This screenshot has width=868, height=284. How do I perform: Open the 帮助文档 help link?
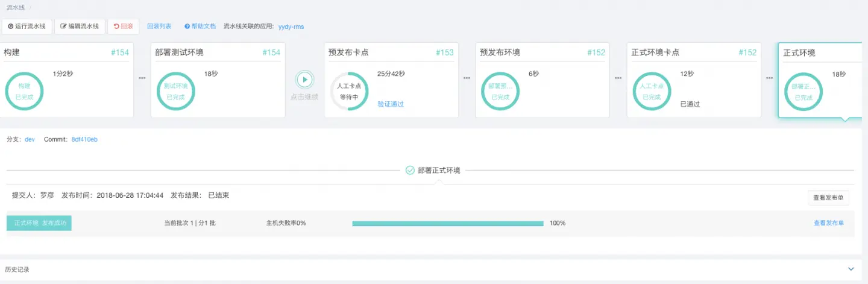(x=200, y=27)
